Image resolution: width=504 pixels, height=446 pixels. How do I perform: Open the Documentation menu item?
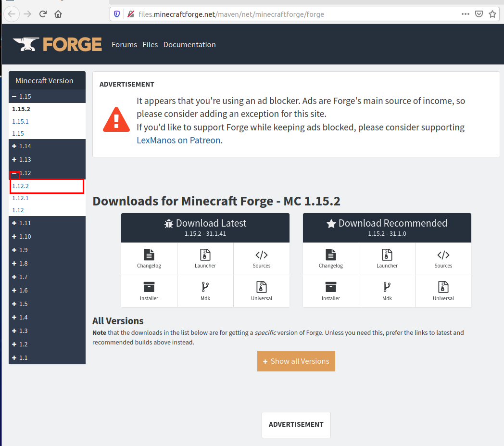189,44
